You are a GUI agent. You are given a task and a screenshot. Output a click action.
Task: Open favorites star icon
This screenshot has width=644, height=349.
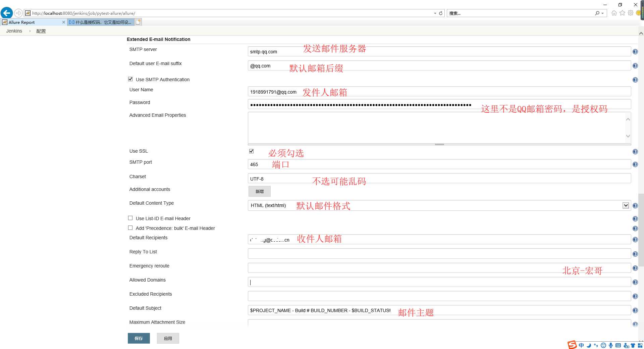(x=622, y=13)
